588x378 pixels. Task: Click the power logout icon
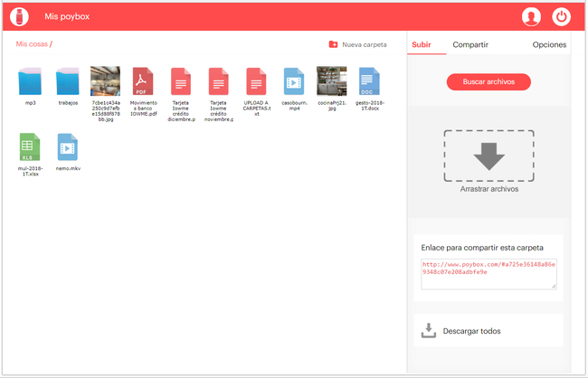click(x=561, y=17)
